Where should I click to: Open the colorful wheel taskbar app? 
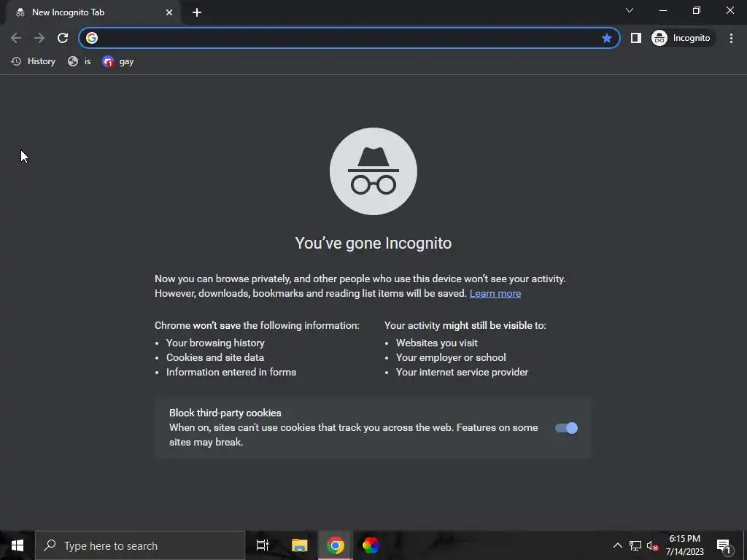371,545
